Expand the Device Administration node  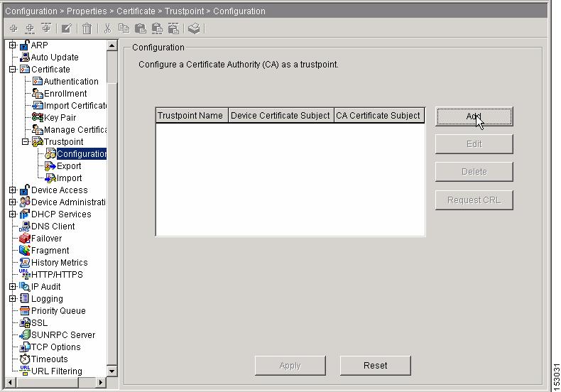13,202
